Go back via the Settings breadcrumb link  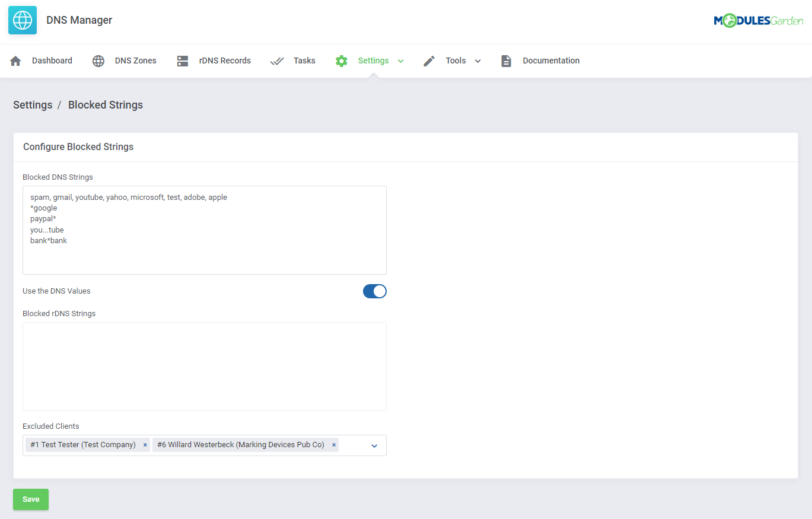point(33,104)
